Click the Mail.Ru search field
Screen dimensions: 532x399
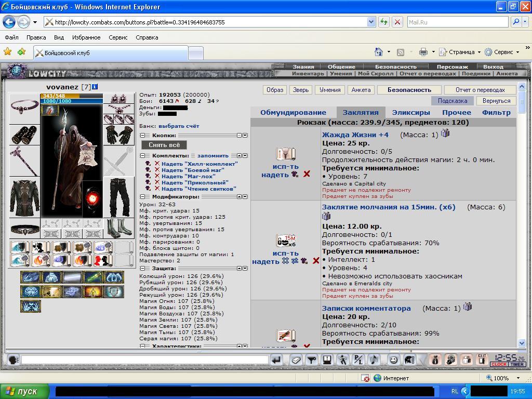457,22
